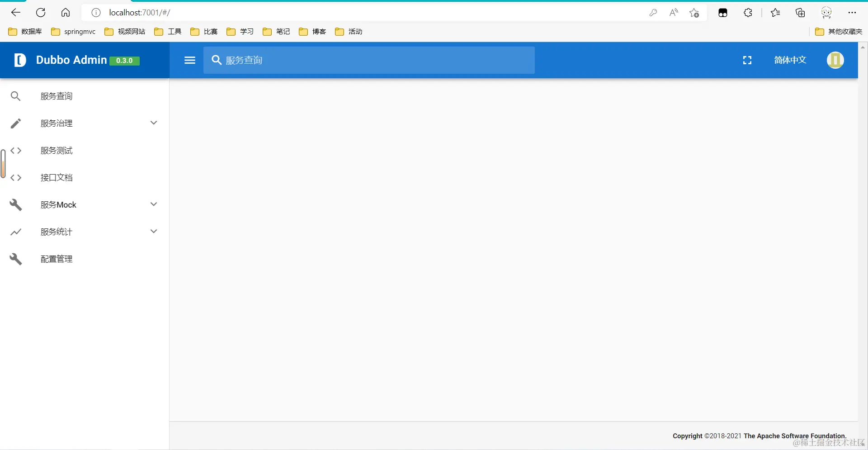Viewport: 868px width, 450px height.
Task: Click the wrench icon for 服务Mock
Action: tap(16, 204)
